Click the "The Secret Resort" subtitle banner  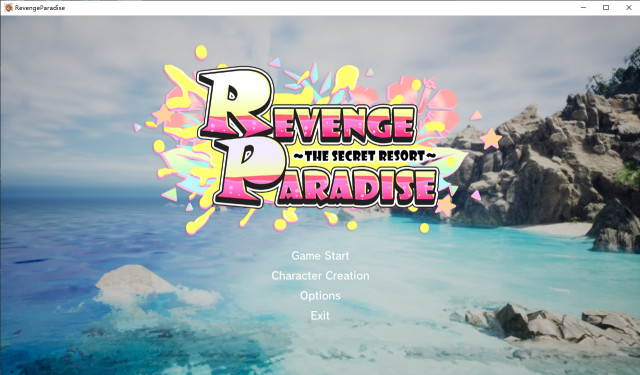tap(365, 155)
